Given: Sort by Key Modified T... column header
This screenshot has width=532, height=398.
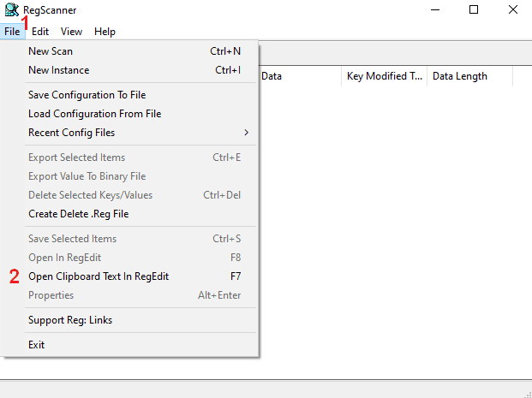Looking at the screenshot, I should [x=384, y=76].
